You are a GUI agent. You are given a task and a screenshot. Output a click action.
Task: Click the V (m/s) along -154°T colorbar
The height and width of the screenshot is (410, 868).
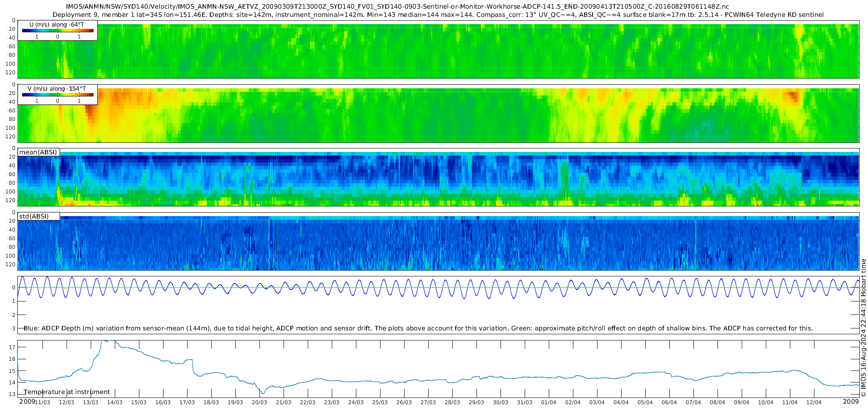57,94
